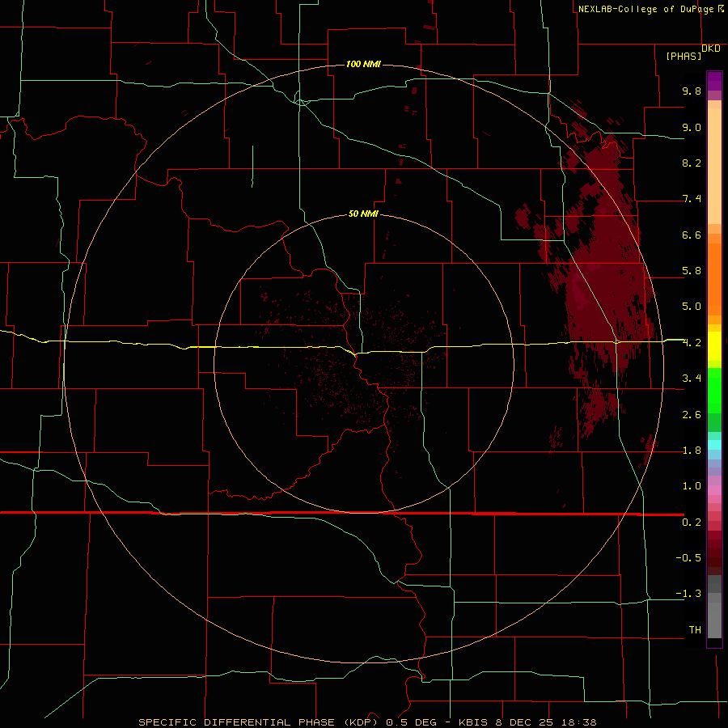
Task: Click the 2.6 value on the color scale
Action: coord(692,415)
